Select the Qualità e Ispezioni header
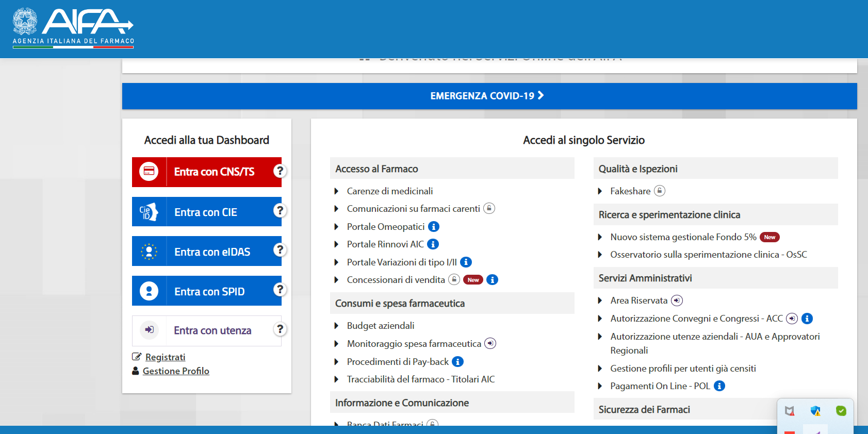This screenshot has width=868, height=434. coord(716,169)
